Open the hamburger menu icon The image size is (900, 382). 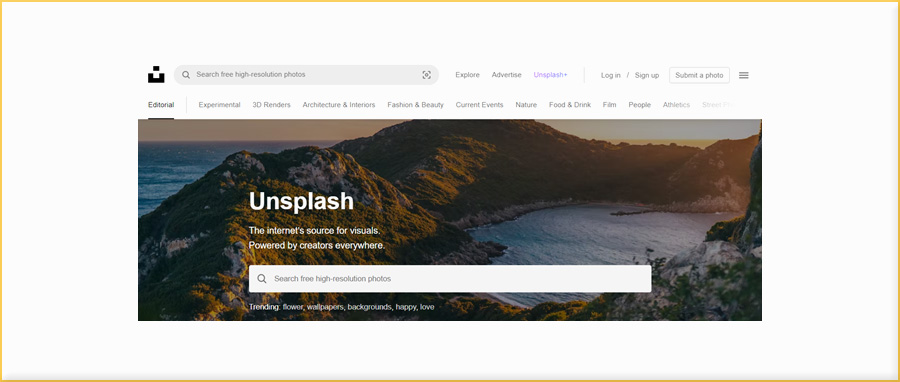pos(743,75)
